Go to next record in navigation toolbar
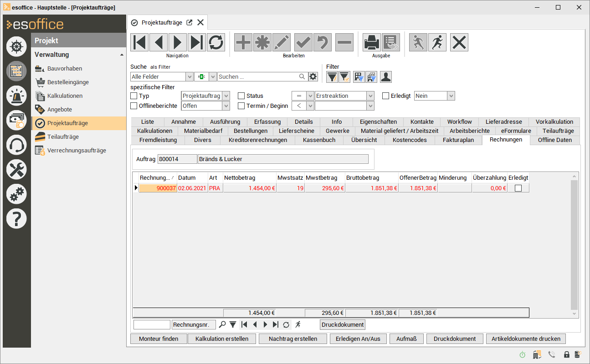The width and height of the screenshot is (590, 364). click(x=178, y=42)
